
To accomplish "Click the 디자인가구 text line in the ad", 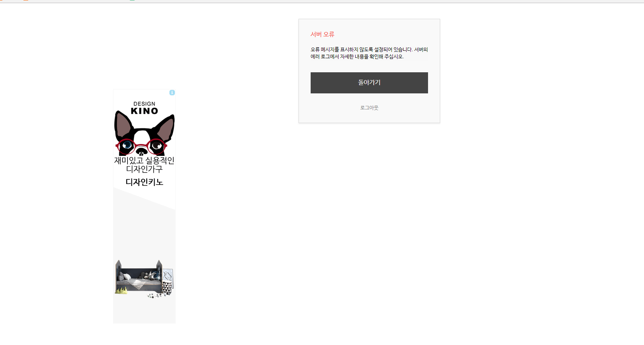I will pos(144,169).
